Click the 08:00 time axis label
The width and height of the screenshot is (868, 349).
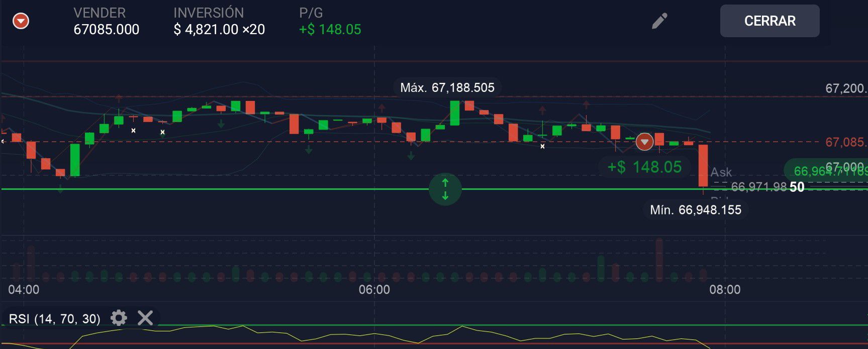tap(724, 290)
